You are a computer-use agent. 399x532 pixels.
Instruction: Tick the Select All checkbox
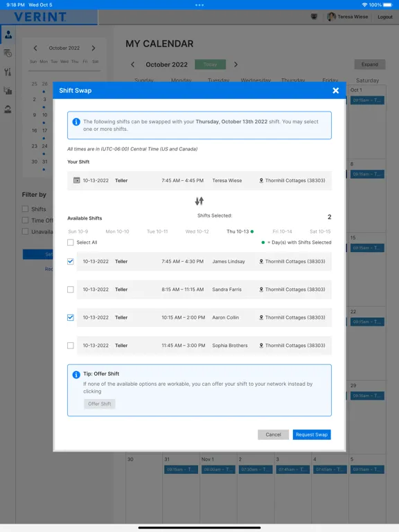[x=71, y=242]
